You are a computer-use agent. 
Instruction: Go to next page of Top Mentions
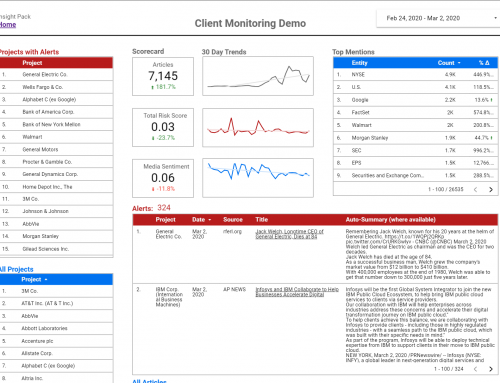[x=491, y=189]
